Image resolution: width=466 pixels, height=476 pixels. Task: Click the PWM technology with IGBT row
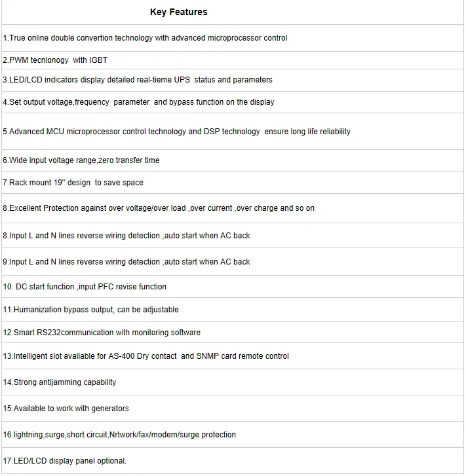pyautogui.click(x=233, y=60)
